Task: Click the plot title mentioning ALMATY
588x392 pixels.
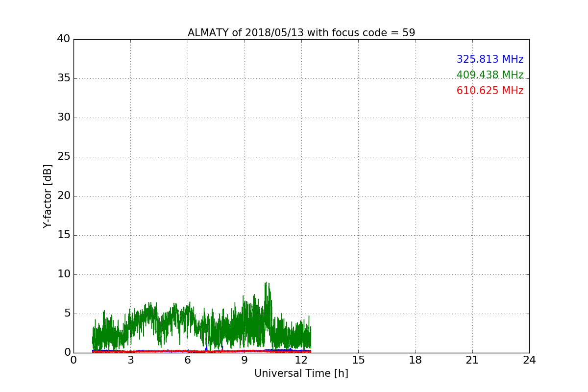Action: pyautogui.click(x=301, y=33)
